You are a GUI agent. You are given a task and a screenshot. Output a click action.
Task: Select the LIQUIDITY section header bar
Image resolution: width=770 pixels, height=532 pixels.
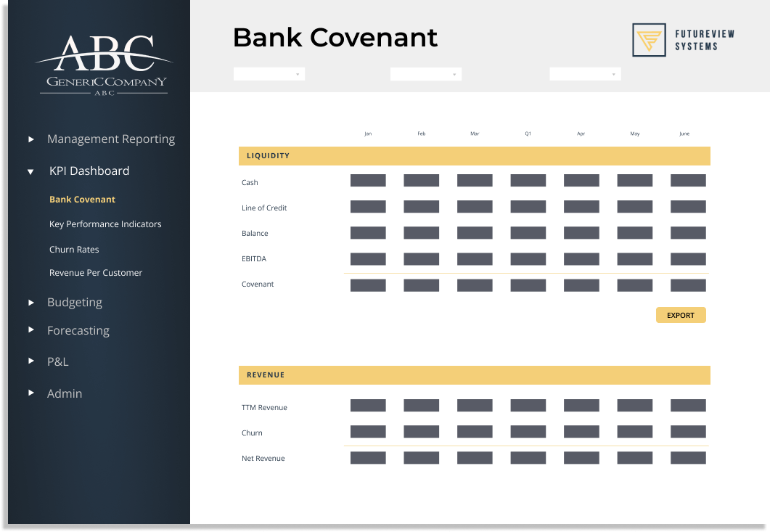click(474, 155)
